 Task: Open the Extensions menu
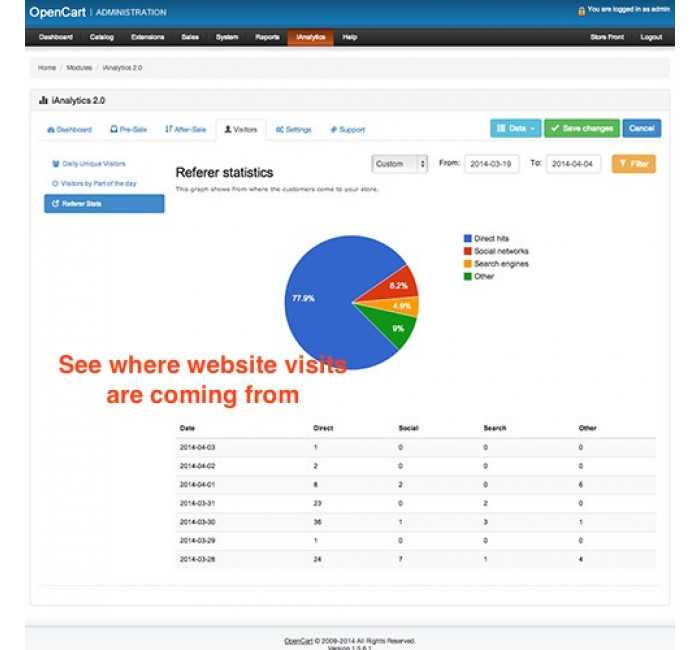coord(148,37)
